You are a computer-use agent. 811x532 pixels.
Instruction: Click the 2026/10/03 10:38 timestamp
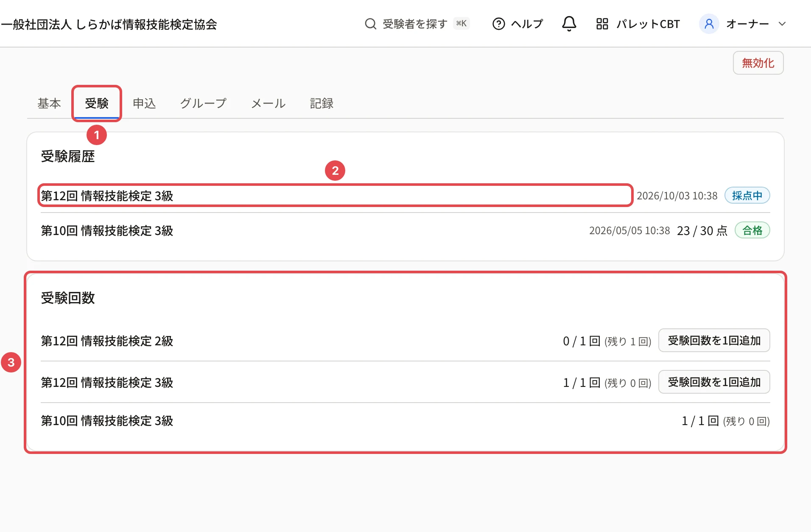[x=677, y=196]
